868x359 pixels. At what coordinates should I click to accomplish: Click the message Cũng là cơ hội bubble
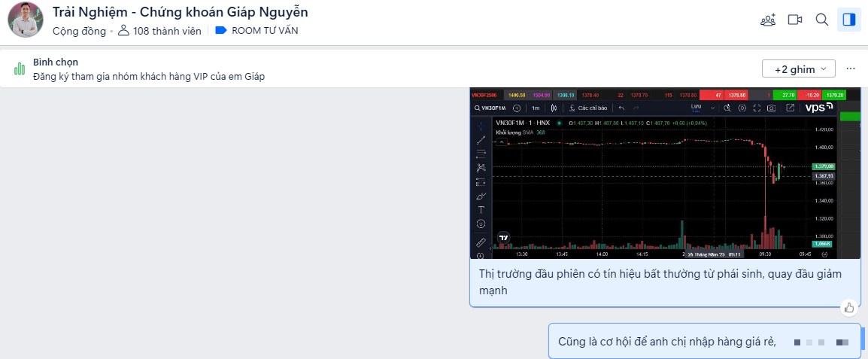pyautogui.click(x=666, y=342)
